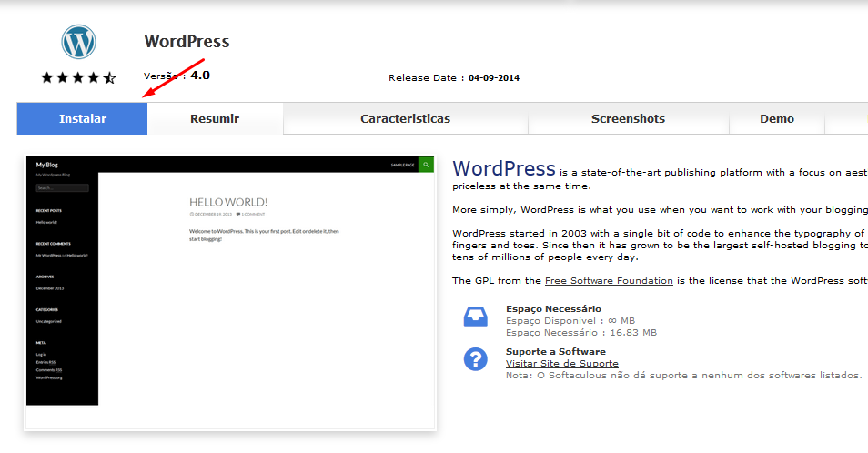Screen dimensions: 868x453
Task: Open the Instalar tab
Action: (83, 118)
